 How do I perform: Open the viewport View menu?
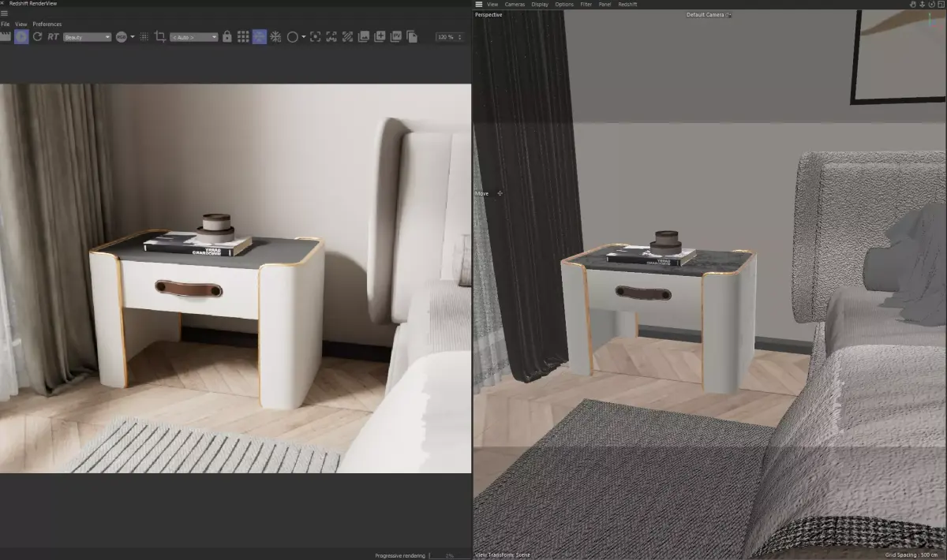coord(492,4)
